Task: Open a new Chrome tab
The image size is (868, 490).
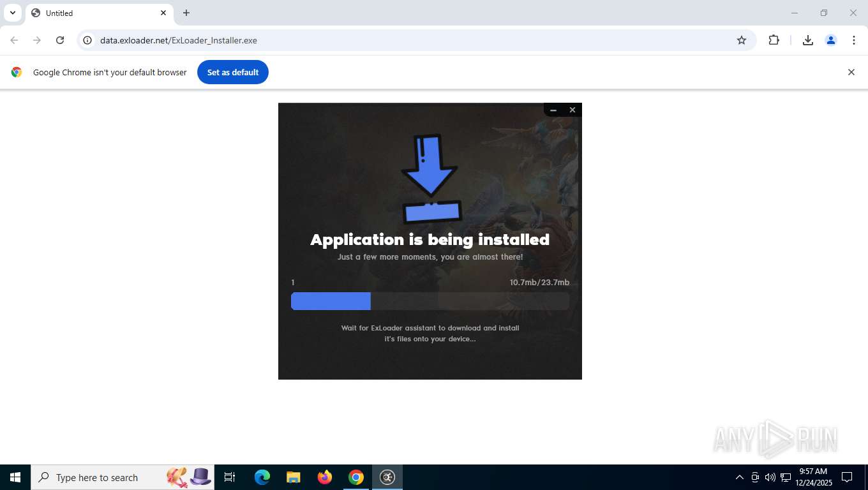Action: pos(186,13)
